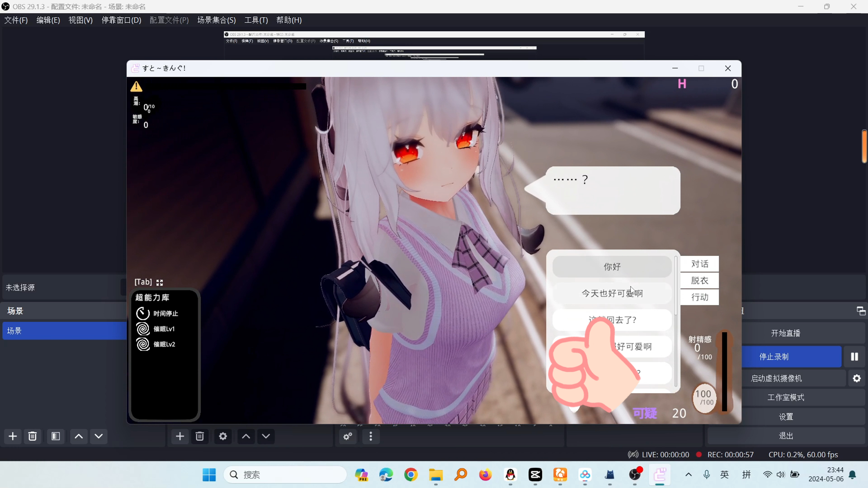Click the yellow warning triangle icon
This screenshot has width=868, height=488.
click(136, 86)
